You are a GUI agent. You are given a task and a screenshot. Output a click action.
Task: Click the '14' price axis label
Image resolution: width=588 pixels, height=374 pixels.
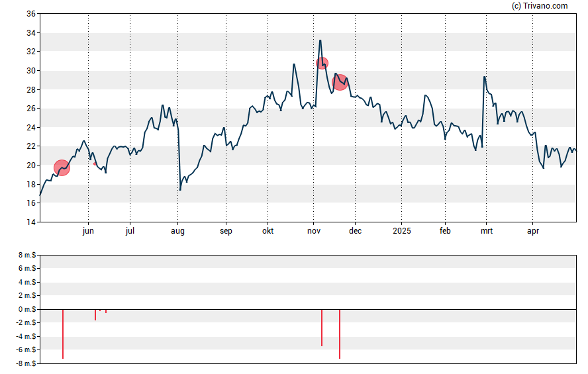[31, 222]
